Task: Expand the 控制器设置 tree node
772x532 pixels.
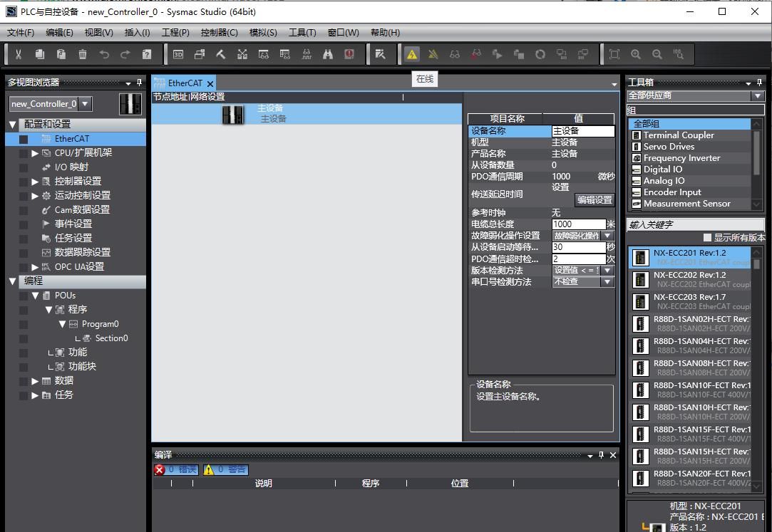Action: click(35, 182)
